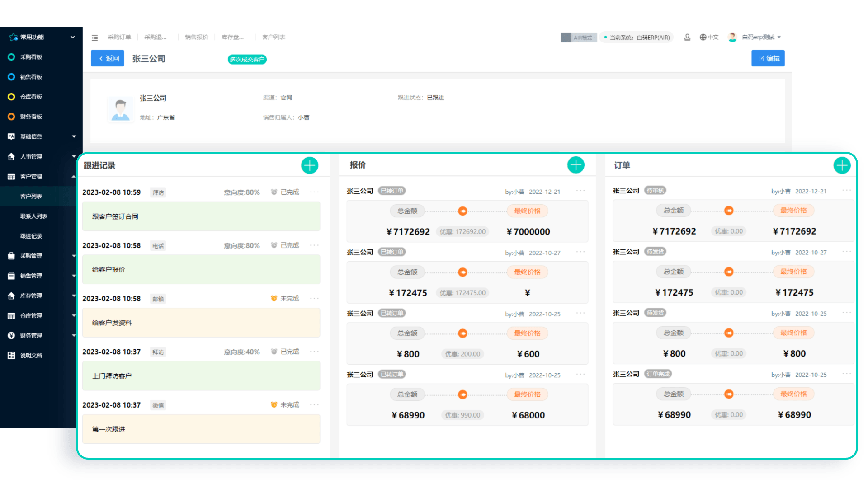Click the 意向度:40% label
Screen dimensions: 868x488
(242, 352)
